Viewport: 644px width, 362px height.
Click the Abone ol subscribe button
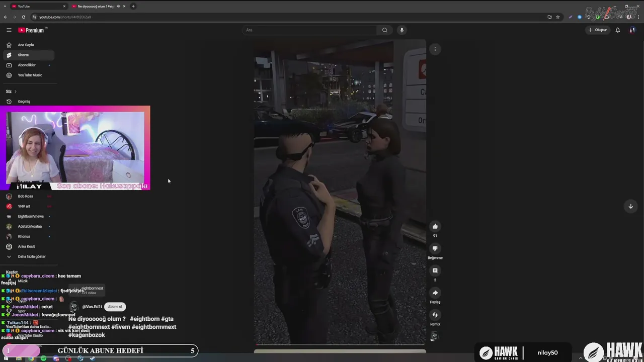tap(115, 307)
